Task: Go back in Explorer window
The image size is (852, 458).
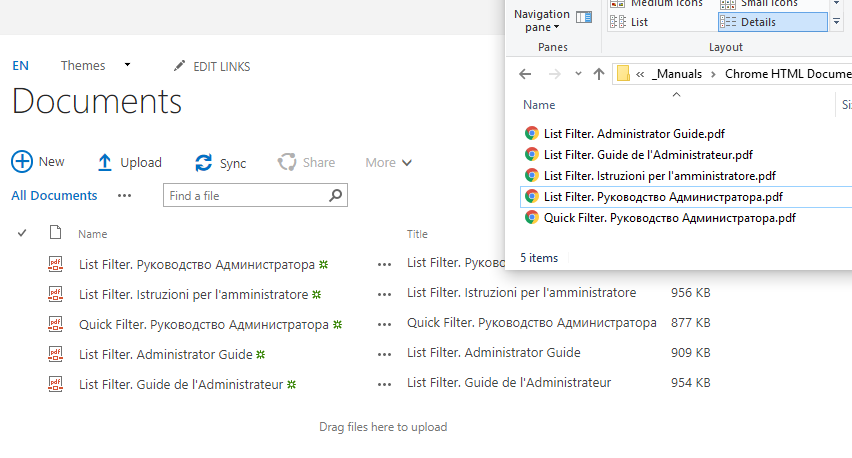Action: 525,74
